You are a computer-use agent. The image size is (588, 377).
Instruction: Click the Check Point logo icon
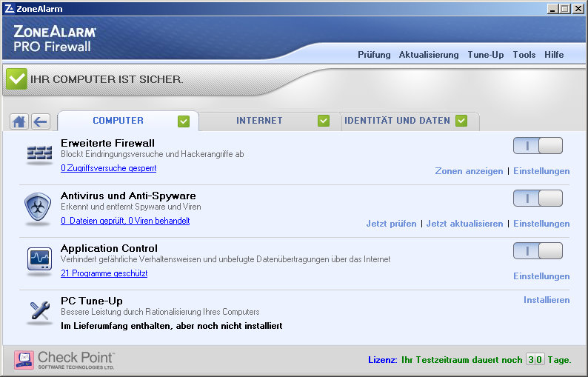pyautogui.click(x=24, y=360)
